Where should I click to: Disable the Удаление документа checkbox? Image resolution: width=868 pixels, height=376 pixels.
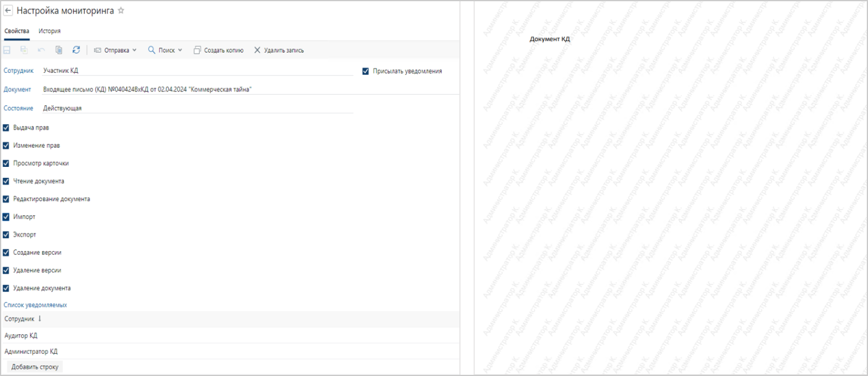coord(6,288)
